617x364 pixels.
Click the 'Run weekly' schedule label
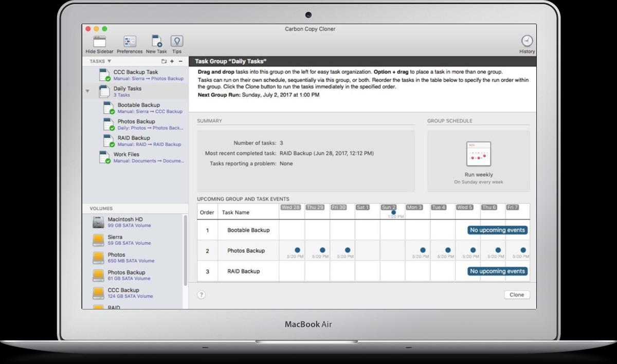(x=478, y=175)
